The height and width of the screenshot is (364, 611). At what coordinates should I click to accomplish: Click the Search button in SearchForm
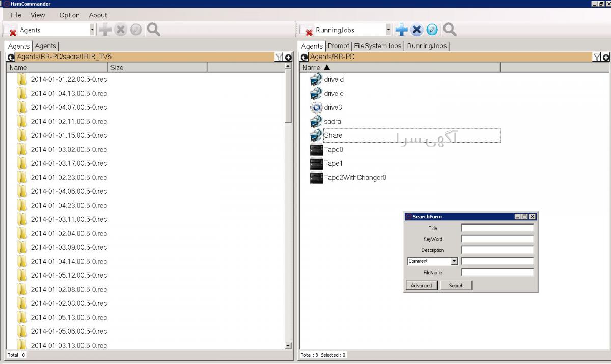[456, 286]
